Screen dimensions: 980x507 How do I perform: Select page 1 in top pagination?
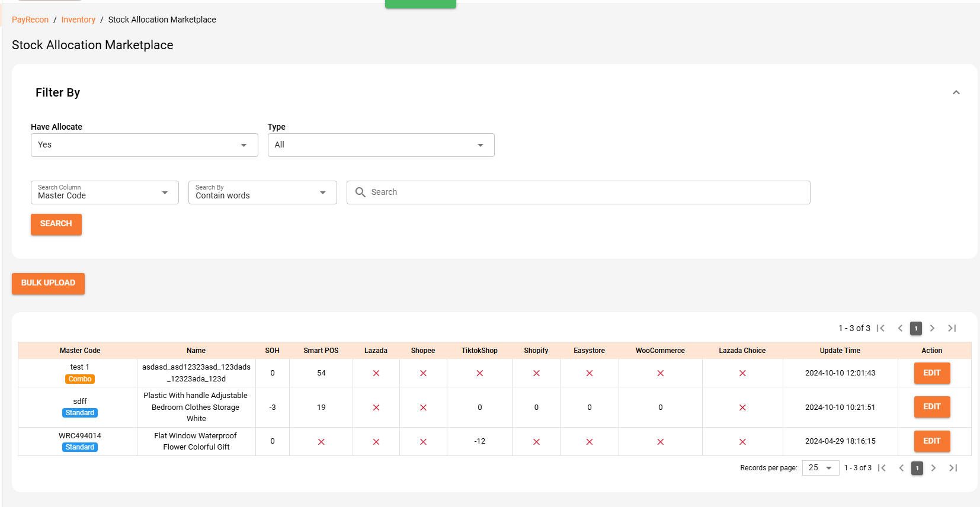coord(916,328)
